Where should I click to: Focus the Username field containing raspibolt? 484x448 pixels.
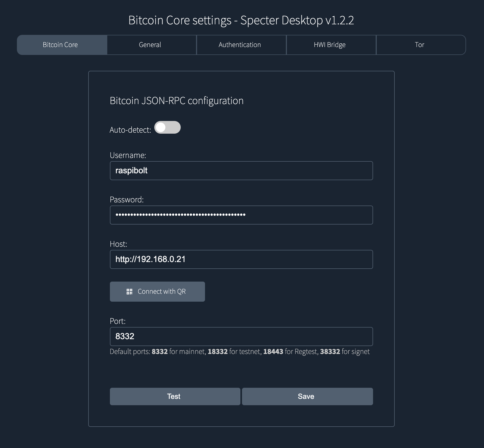[x=241, y=171]
